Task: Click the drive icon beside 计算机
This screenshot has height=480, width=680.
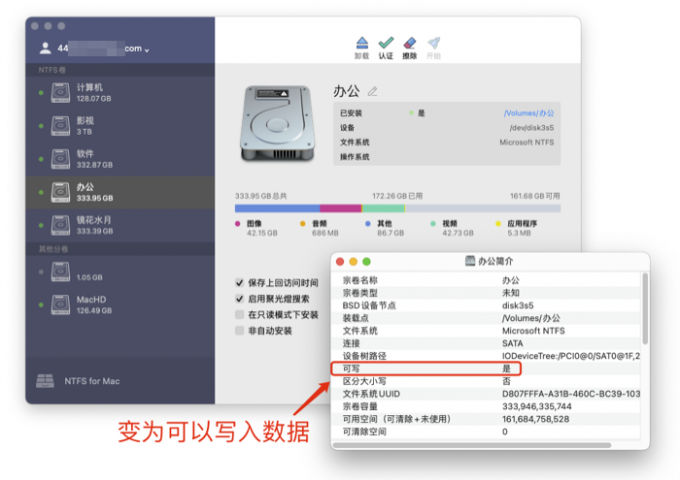Action: pyautogui.click(x=60, y=93)
